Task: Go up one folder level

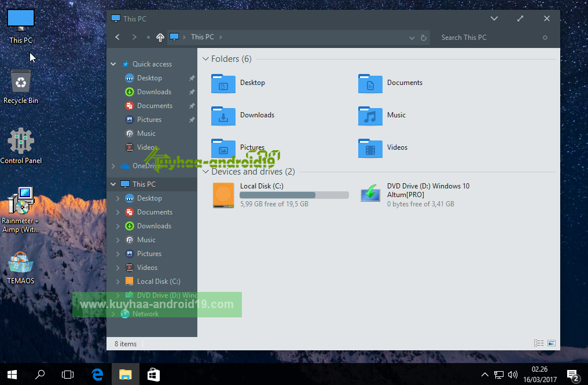Action: coord(160,38)
